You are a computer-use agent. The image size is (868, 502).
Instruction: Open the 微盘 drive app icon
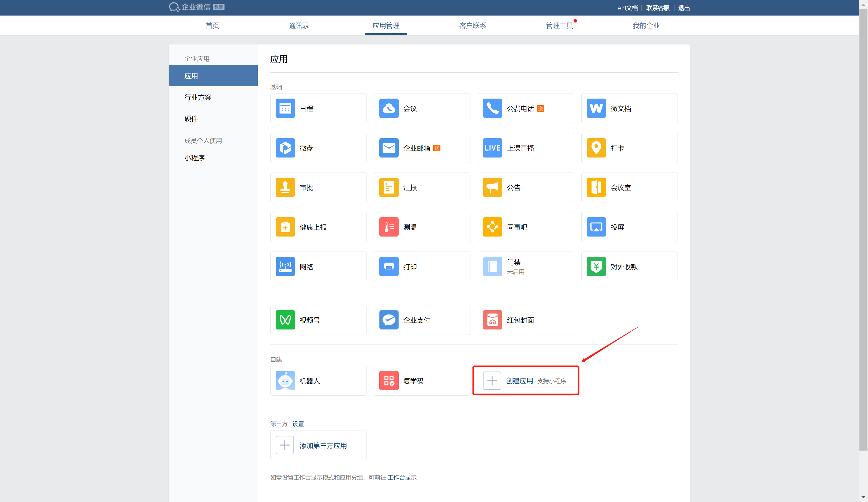[285, 148]
